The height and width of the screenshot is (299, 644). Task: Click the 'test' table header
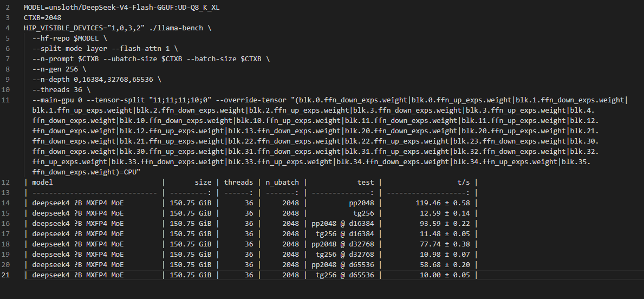pyautogui.click(x=366, y=182)
